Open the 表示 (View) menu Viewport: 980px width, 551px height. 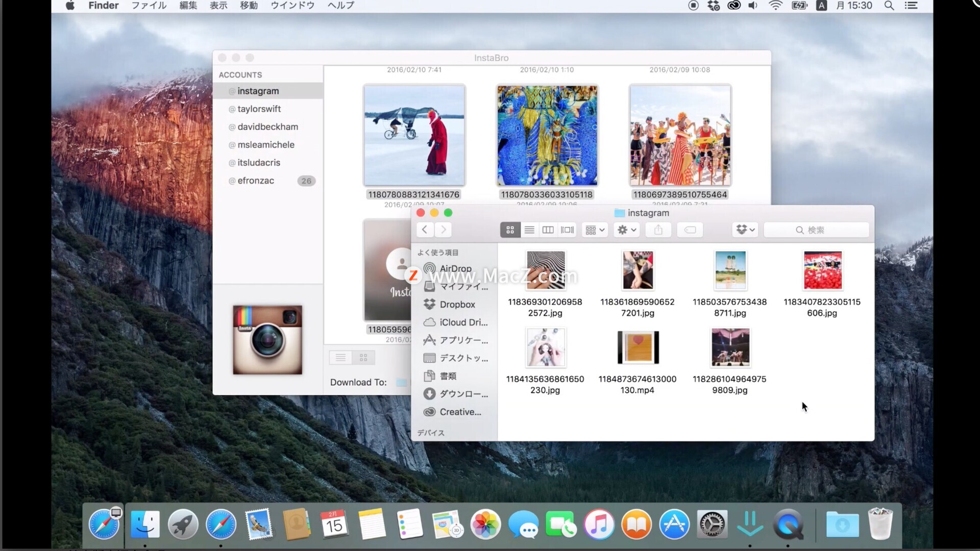(x=218, y=6)
